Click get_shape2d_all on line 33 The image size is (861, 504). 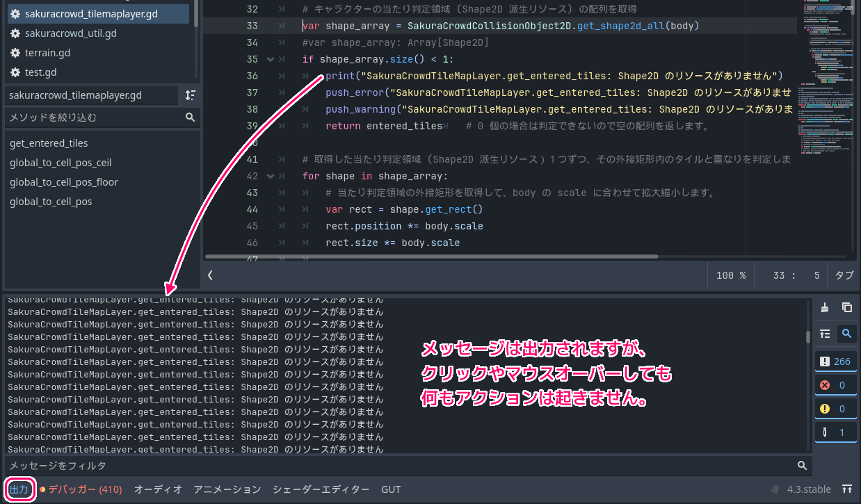[x=618, y=26]
